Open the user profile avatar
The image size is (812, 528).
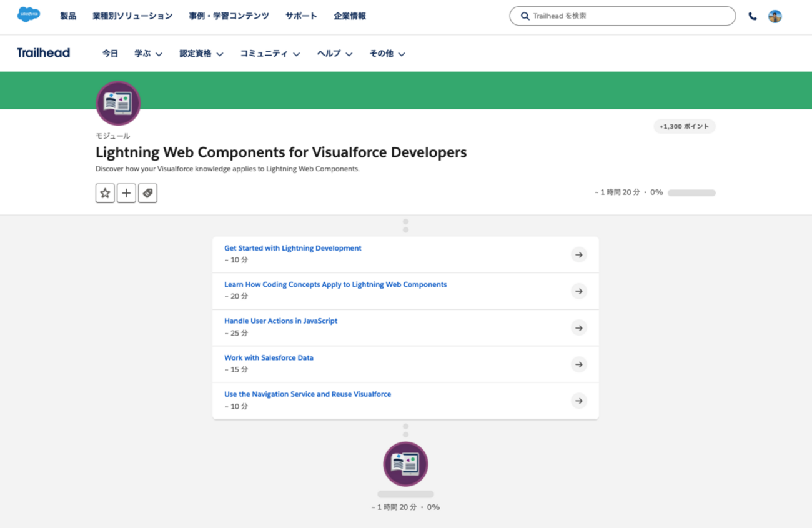tap(775, 17)
